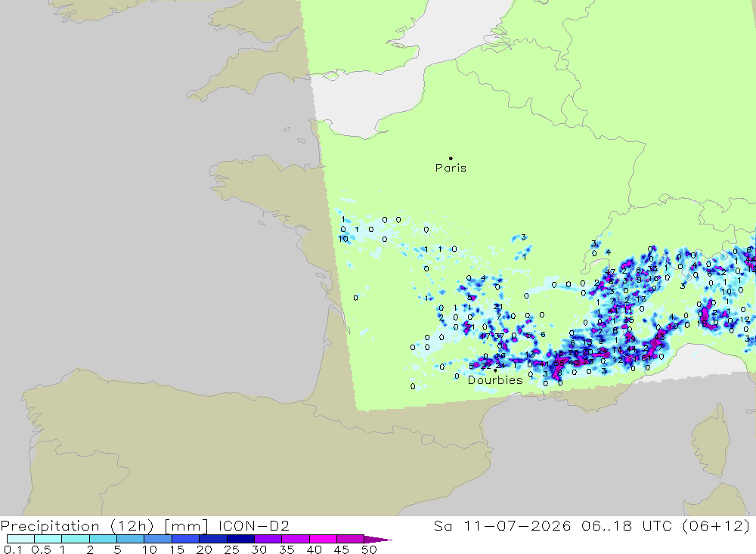Viewport: 756px width, 554px height.
Task: Click the Precipitation (12h) title text
Action: tap(77, 526)
